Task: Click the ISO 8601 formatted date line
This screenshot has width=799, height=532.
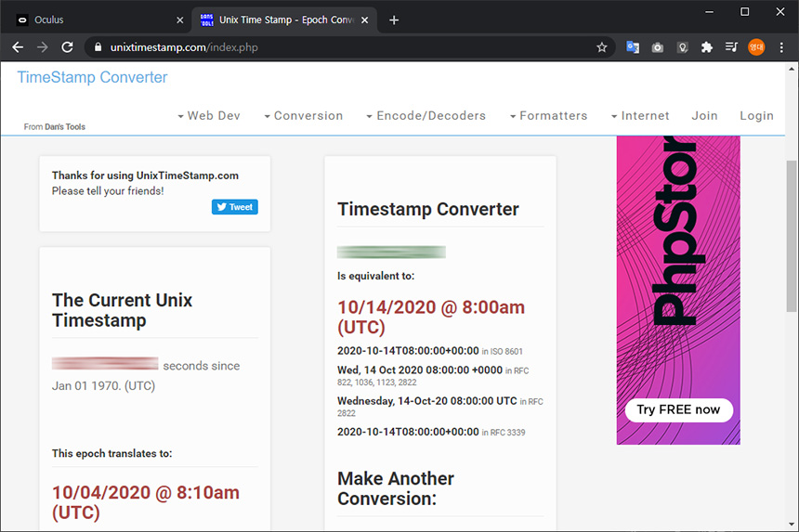Action: 430,351
